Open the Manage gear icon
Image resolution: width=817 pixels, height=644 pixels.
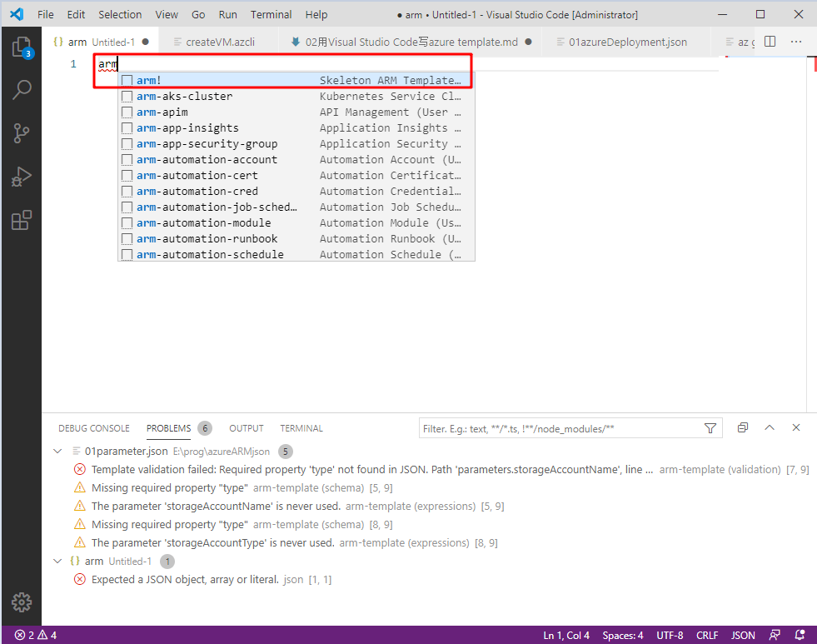21,602
